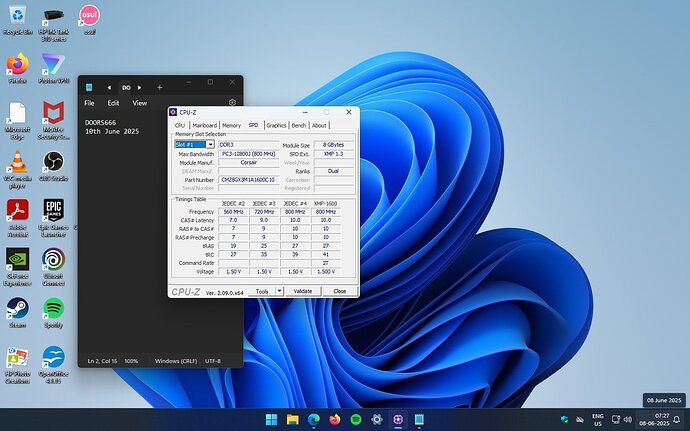Open the Windows Start button
This screenshot has height=431, width=690.
[272, 420]
